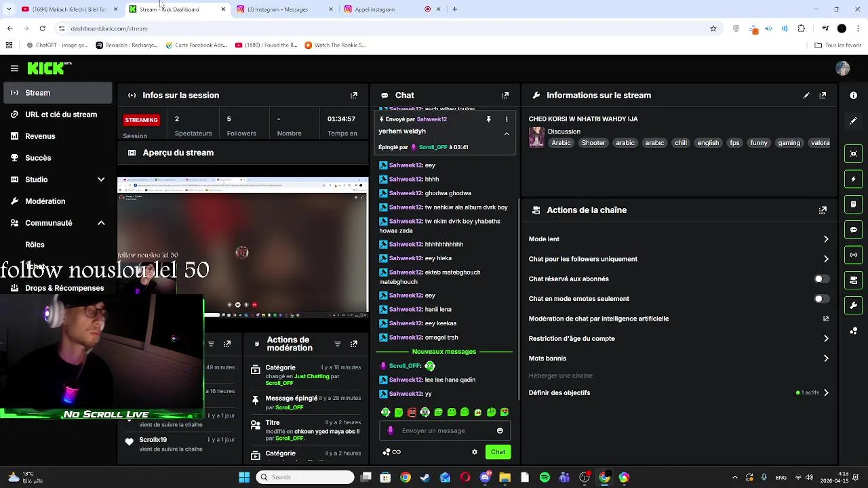Insert the heart-eyes emote

click(505, 412)
